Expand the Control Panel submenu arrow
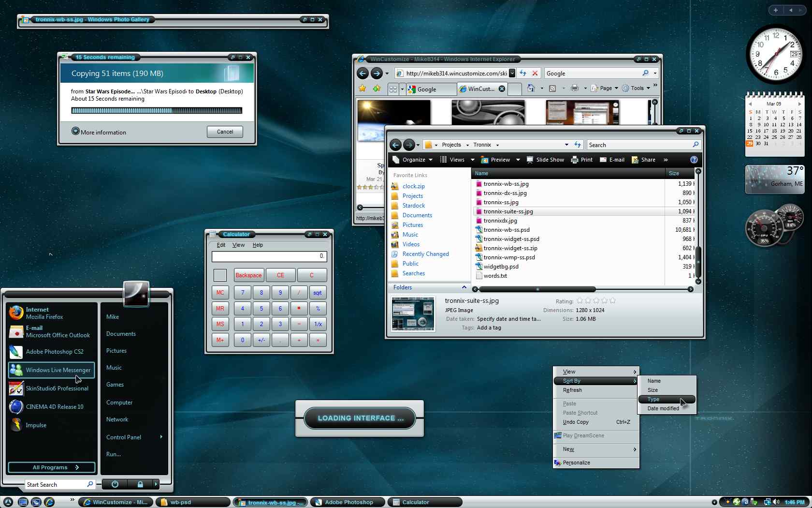Image resolution: width=812 pixels, height=508 pixels. 161,437
